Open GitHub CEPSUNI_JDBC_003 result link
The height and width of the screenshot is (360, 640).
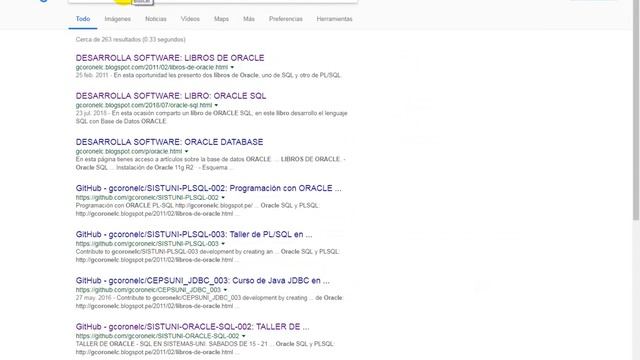click(x=202, y=280)
